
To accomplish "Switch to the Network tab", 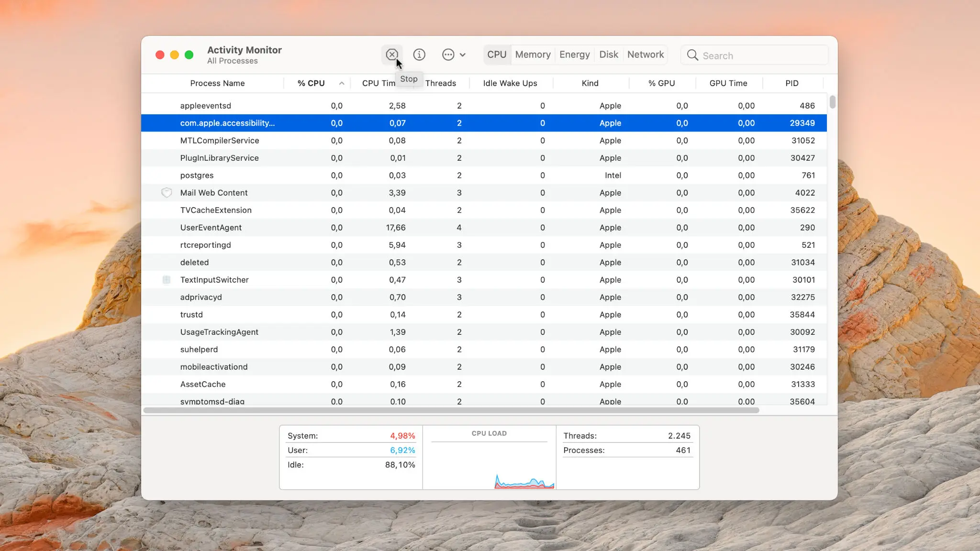I will click(646, 55).
